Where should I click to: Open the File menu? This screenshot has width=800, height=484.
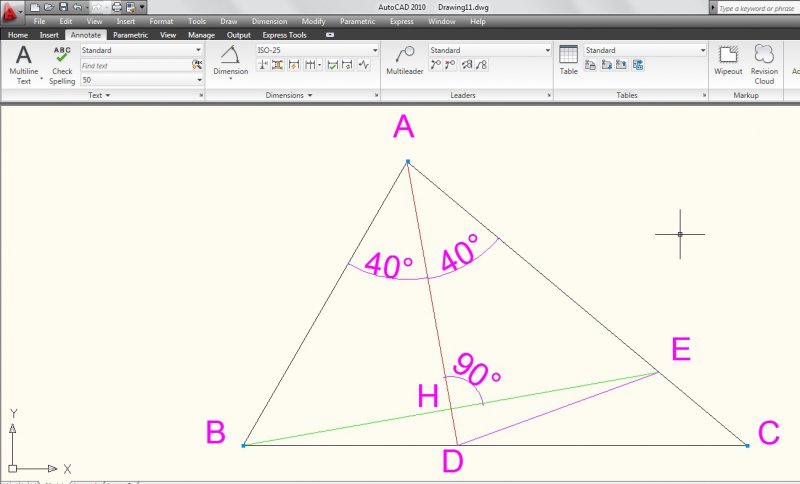click(39, 21)
